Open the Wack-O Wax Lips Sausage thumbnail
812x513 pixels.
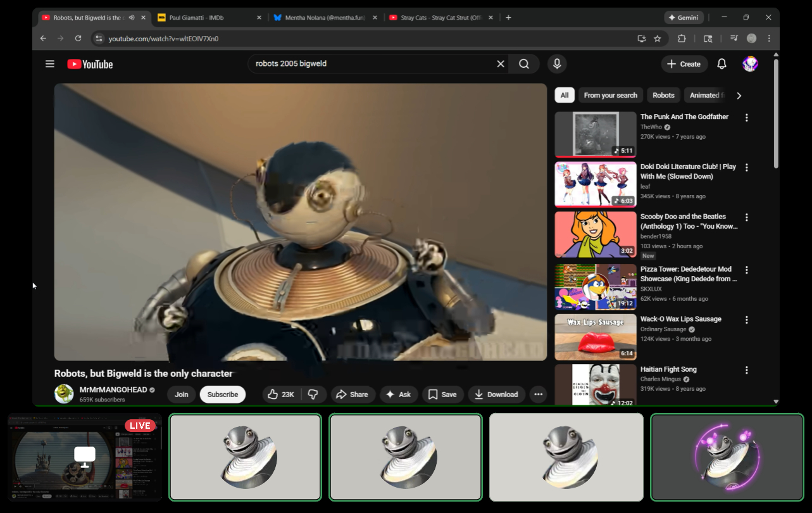click(596, 337)
